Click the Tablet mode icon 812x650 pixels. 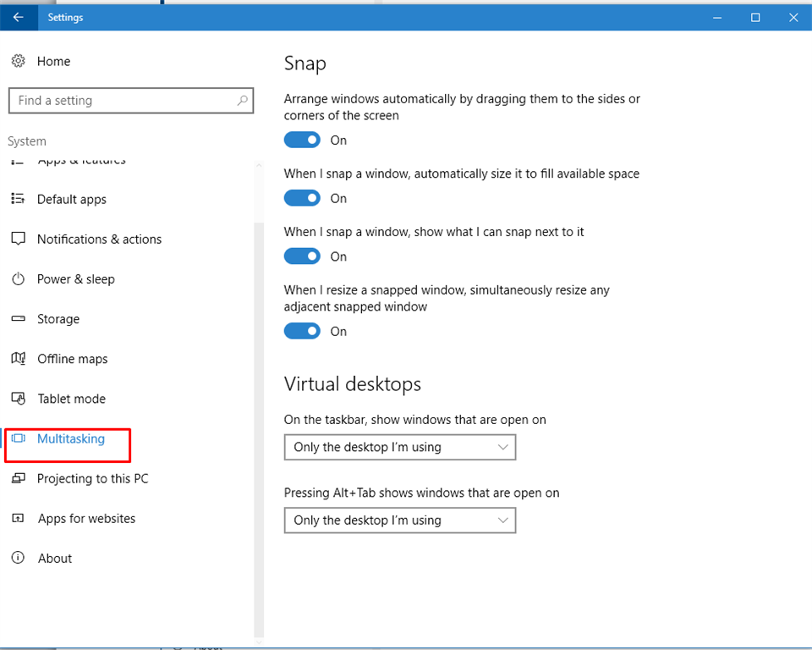pyautogui.click(x=18, y=399)
